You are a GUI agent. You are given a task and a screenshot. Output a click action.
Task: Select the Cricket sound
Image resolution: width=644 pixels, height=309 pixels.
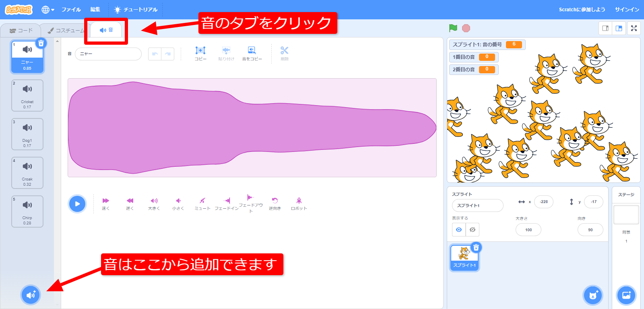(x=27, y=95)
